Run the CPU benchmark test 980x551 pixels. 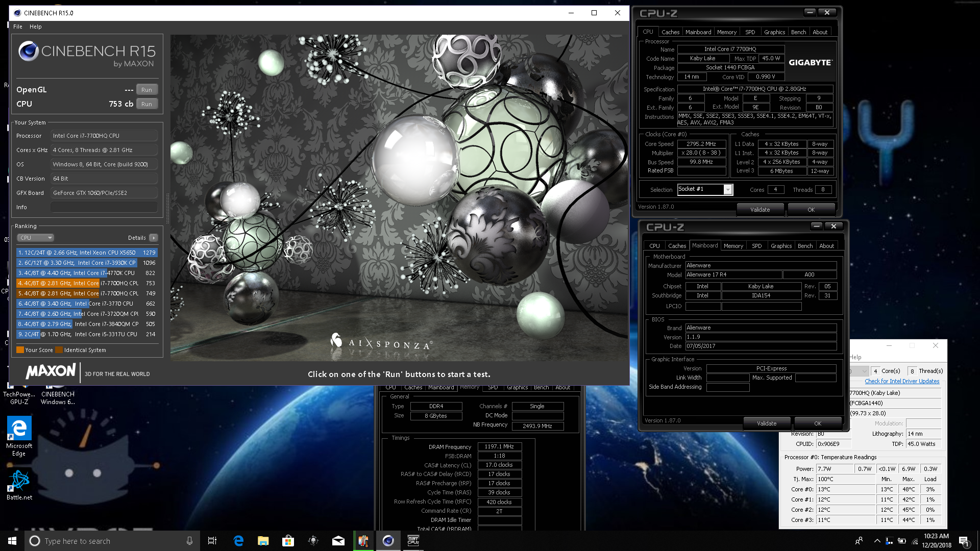147,104
